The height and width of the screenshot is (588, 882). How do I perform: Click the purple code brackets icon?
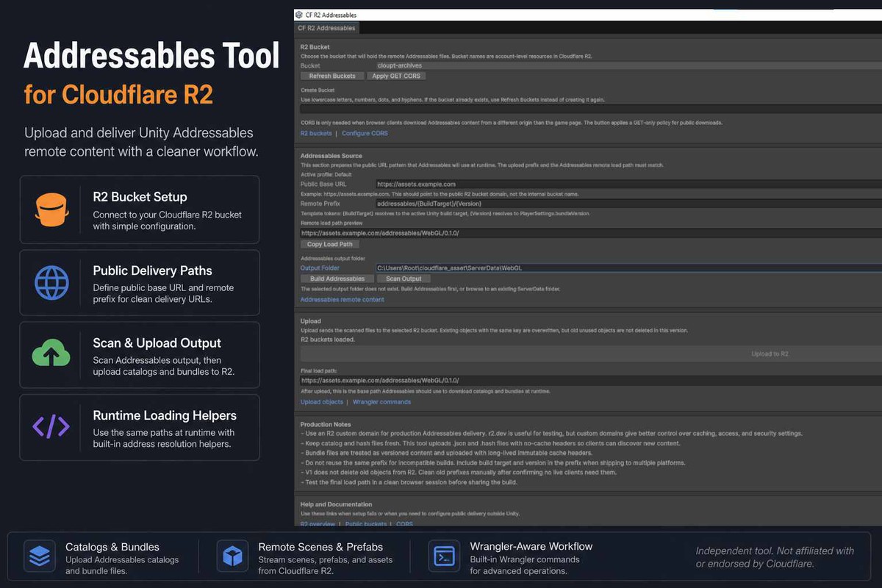point(51,426)
